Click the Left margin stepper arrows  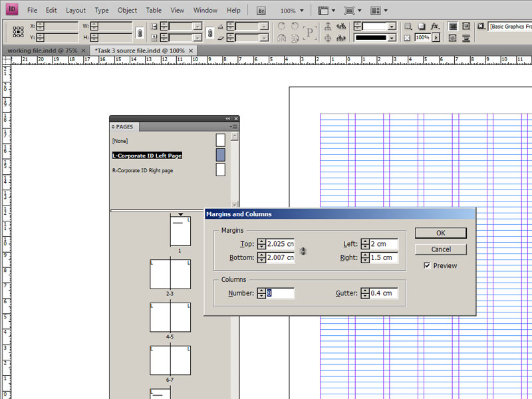tap(365, 244)
